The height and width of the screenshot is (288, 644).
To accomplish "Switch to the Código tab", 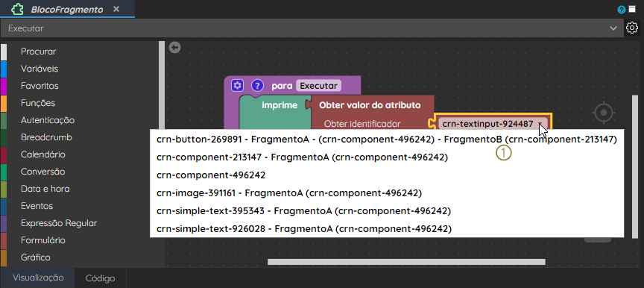I will pos(100,278).
